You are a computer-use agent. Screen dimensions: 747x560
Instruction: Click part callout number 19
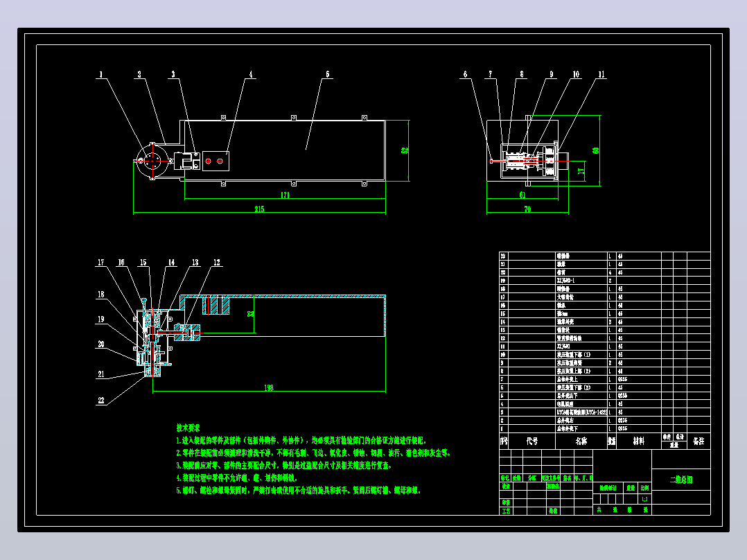(x=100, y=320)
